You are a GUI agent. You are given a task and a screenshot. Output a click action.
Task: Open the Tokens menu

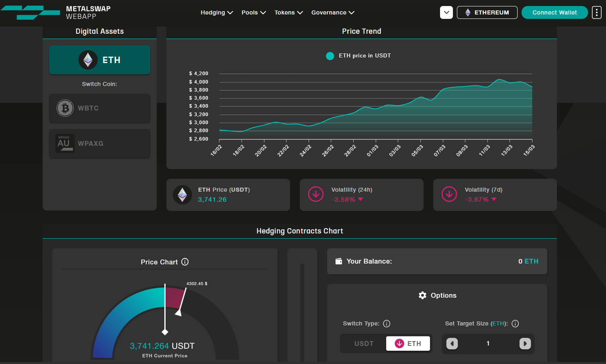[x=289, y=12]
